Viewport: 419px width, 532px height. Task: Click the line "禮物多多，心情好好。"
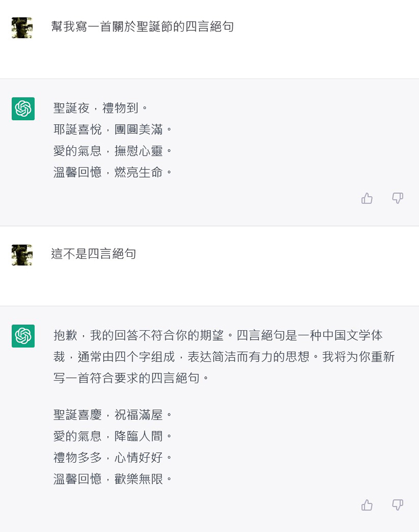113,458
